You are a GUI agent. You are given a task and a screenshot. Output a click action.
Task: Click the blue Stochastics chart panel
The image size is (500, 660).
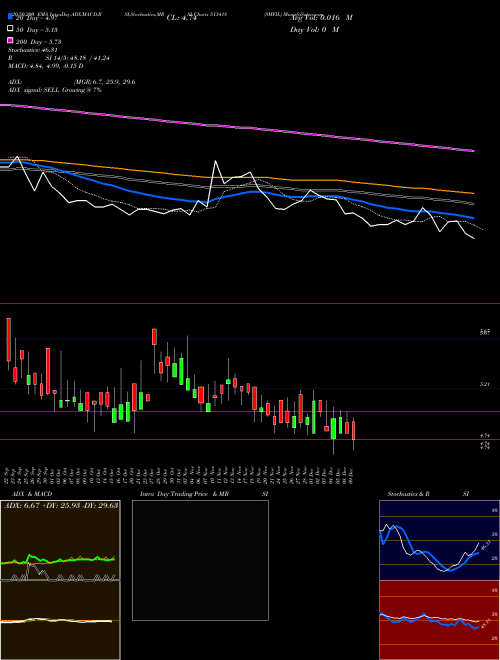click(439, 540)
